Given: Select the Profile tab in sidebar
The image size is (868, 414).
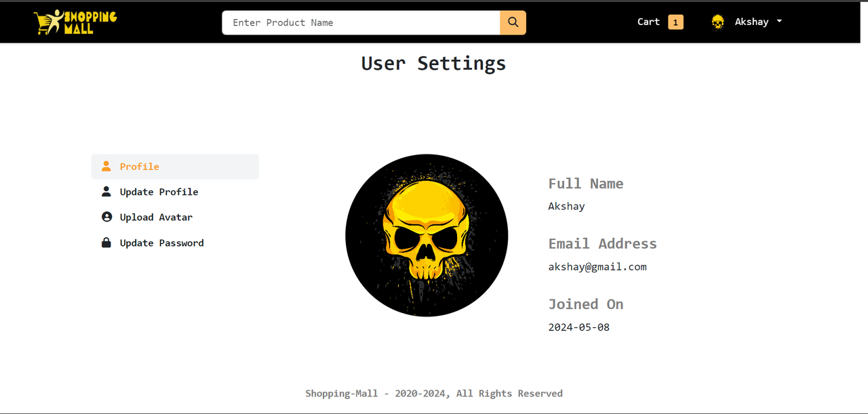Looking at the screenshot, I should (x=175, y=167).
